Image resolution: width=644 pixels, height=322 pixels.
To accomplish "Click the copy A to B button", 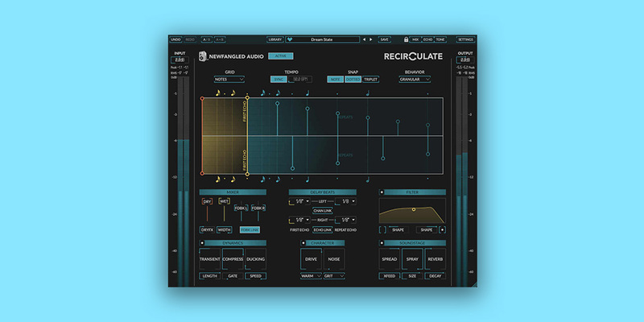I will [220, 39].
